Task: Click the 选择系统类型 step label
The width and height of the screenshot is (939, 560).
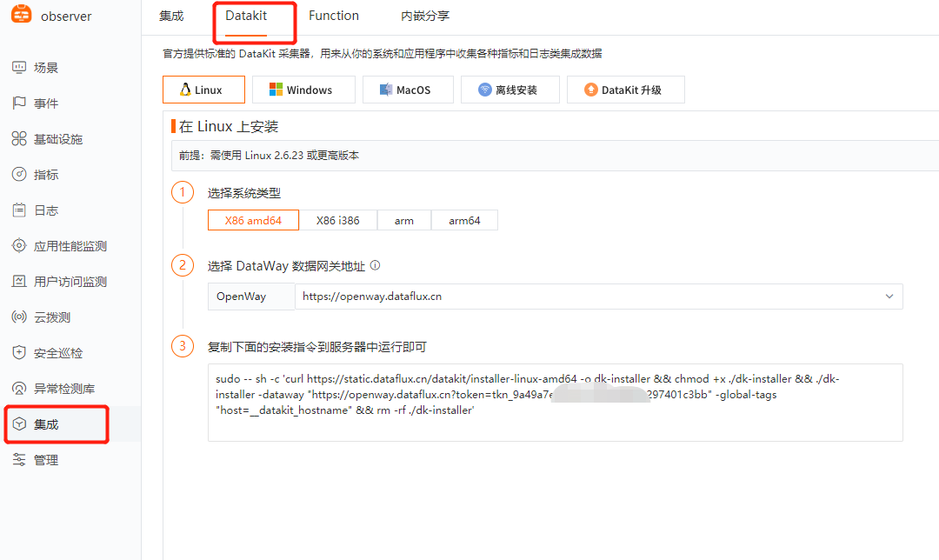Action: 243,193
